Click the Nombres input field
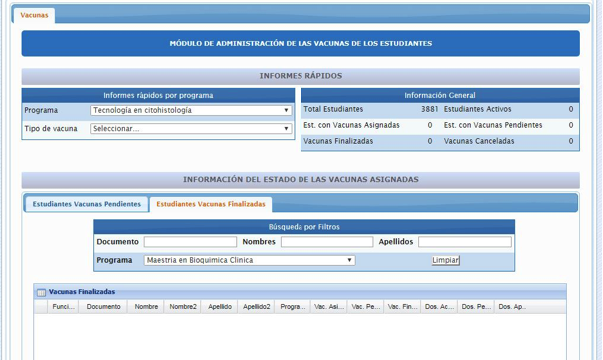Image resolution: width=603 pixels, height=360 pixels. coord(327,242)
